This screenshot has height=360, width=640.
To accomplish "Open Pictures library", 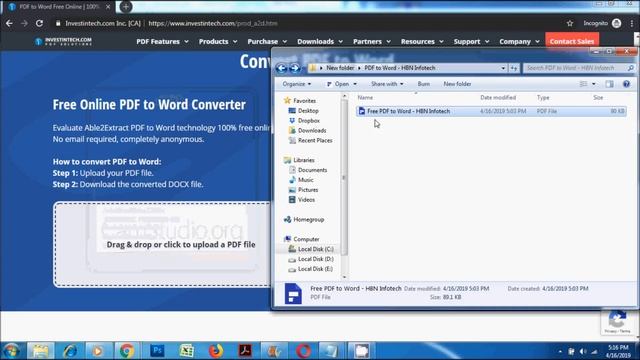I will pos(303,190).
